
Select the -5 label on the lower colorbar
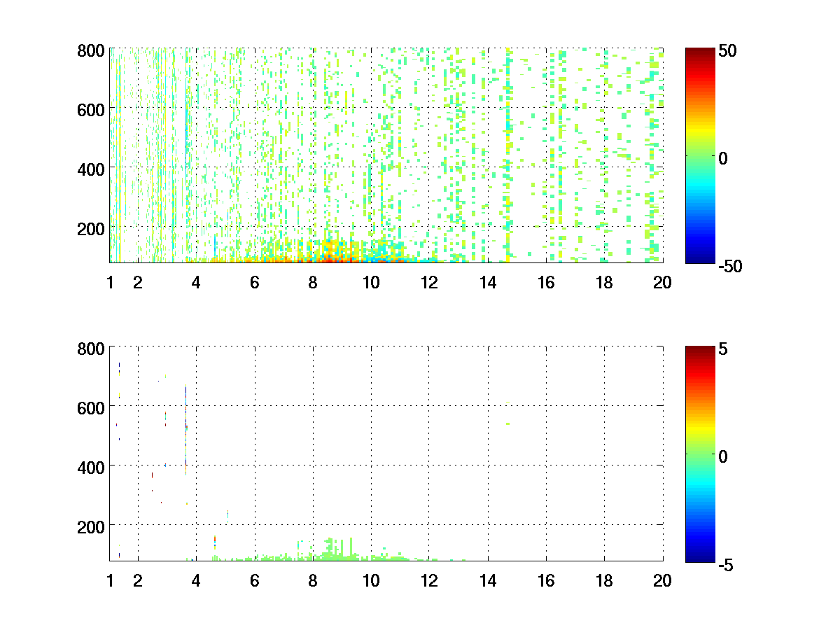[x=726, y=564]
